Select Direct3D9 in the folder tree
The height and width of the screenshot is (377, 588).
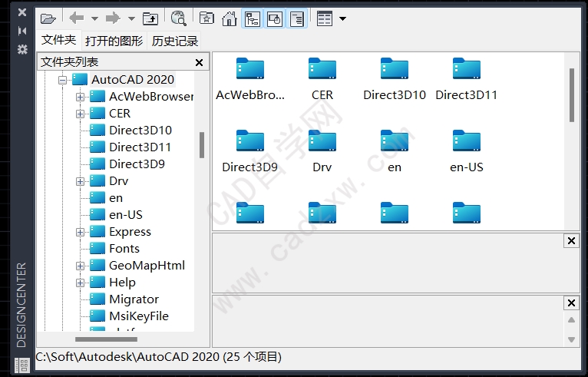coord(137,164)
